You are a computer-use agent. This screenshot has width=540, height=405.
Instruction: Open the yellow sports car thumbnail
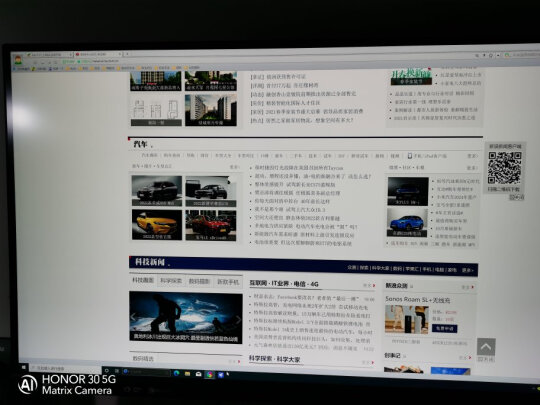pyautogui.click(x=157, y=225)
